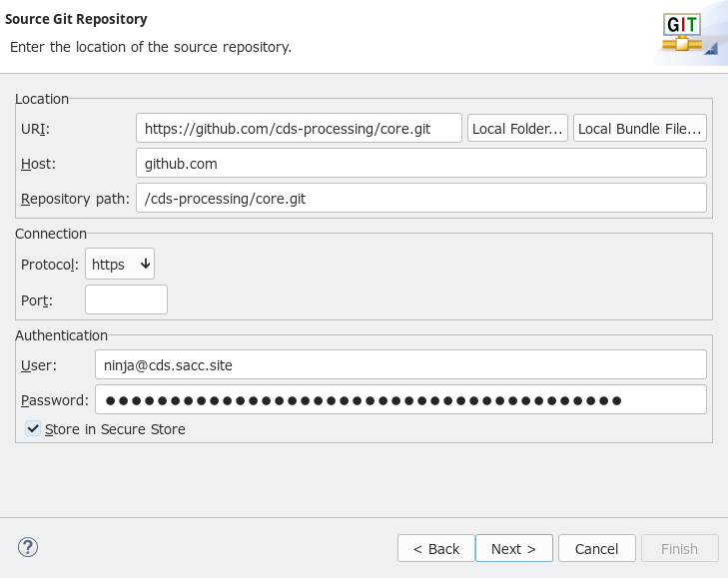Click the empty Port field
728x578 pixels.
pos(126,299)
